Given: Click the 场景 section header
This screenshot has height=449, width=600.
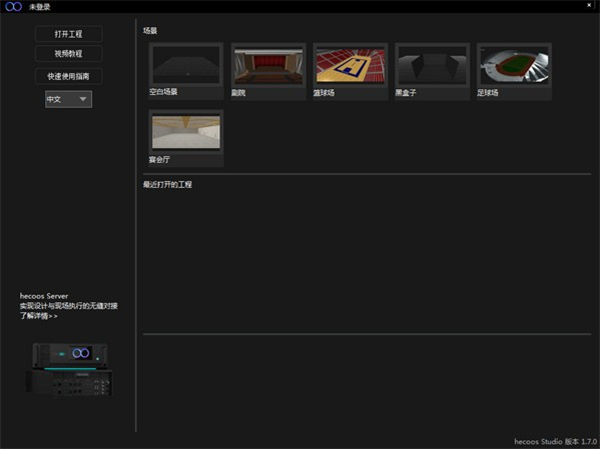Looking at the screenshot, I should click(150, 31).
